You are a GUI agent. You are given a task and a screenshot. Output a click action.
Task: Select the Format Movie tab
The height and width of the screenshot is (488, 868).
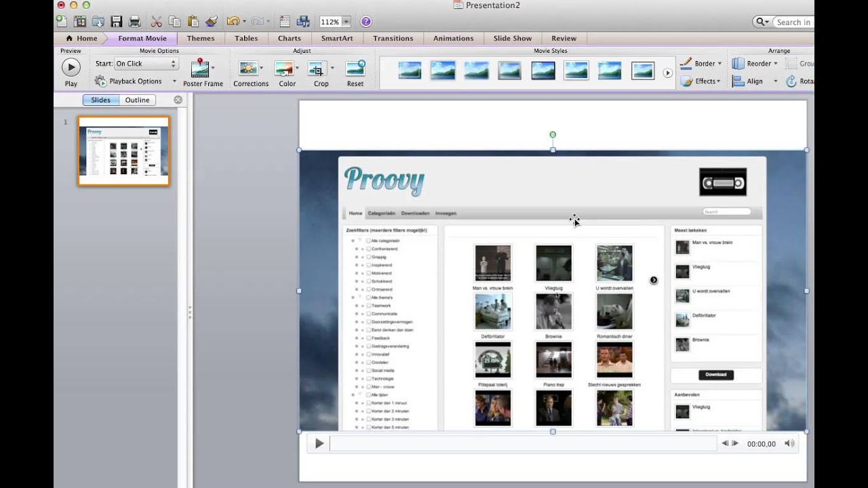[142, 39]
